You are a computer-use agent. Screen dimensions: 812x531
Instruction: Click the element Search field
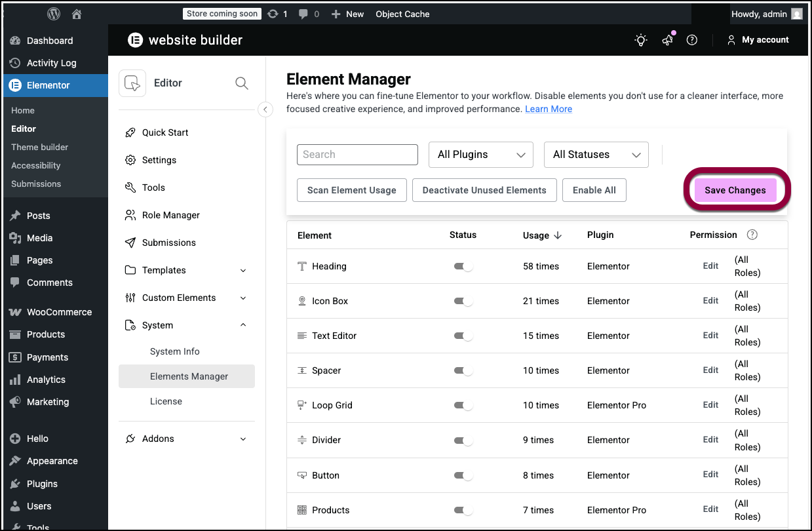point(357,155)
